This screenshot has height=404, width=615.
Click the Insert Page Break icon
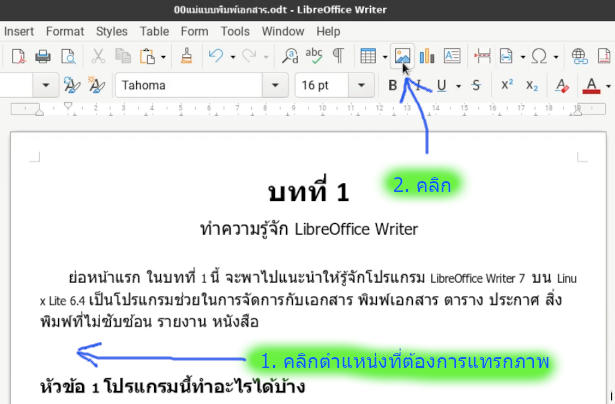click(x=482, y=56)
